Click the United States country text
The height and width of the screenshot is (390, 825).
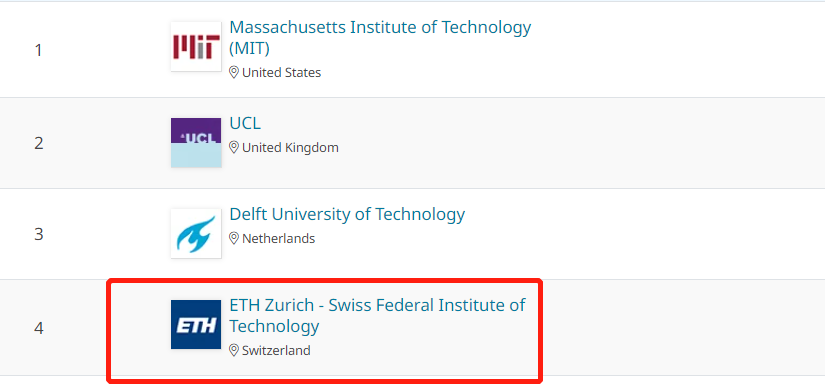281,73
